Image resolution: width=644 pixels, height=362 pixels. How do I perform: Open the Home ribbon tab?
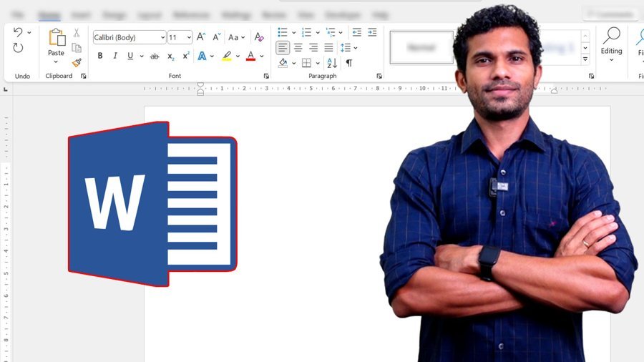[49, 15]
